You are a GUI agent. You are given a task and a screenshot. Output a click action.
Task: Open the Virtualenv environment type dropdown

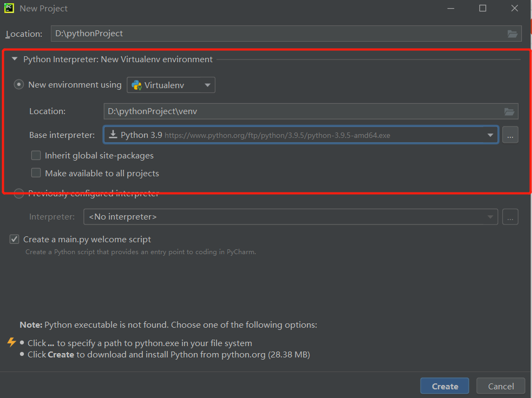pyautogui.click(x=171, y=85)
